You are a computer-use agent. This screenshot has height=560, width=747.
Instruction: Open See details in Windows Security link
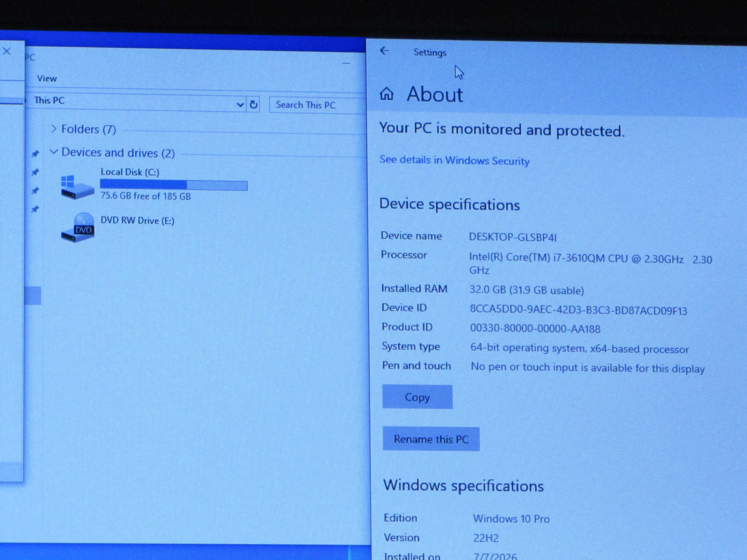pyautogui.click(x=454, y=160)
